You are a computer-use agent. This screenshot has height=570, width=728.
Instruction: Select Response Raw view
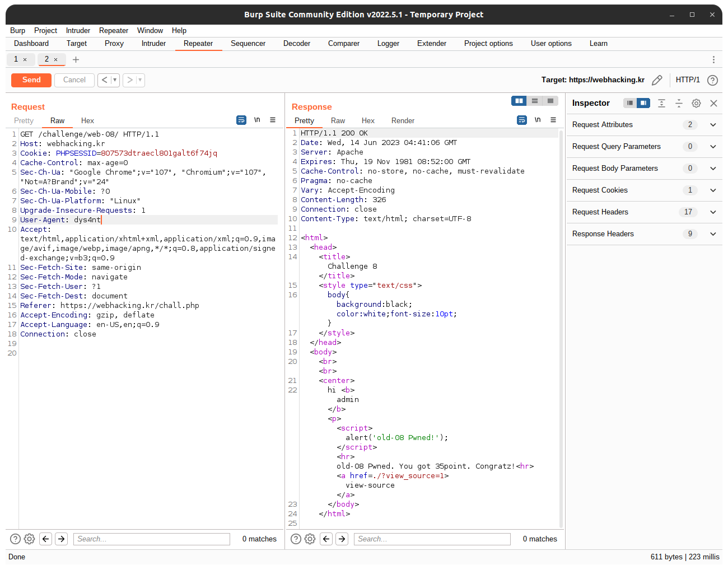(338, 120)
